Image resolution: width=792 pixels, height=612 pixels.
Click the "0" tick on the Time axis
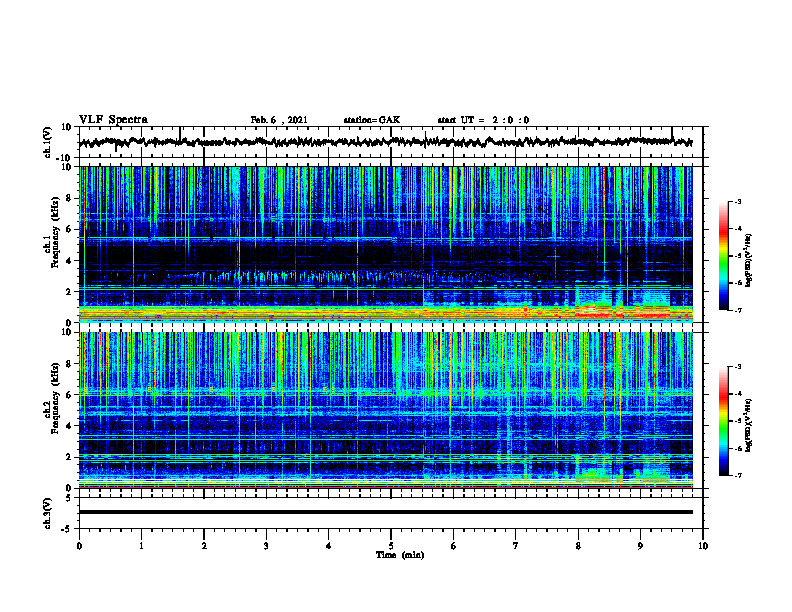click(79, 546)
